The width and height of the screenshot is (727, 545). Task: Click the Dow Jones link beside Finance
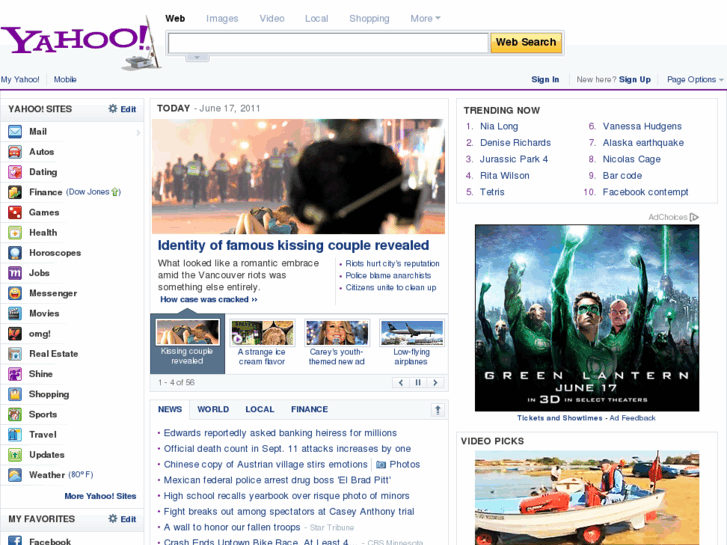pyautogui.click(x=93, y=192)
